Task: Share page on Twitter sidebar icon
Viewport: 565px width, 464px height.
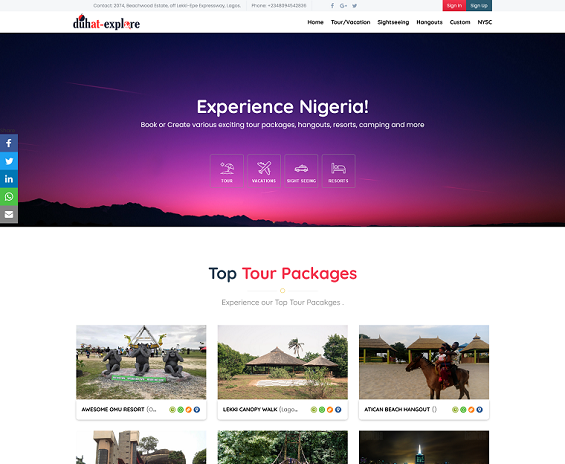Action: pos(9,161)
